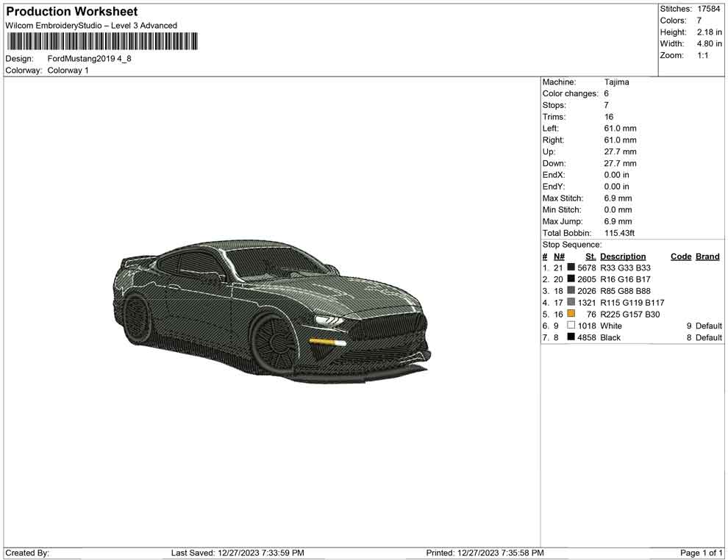Click the N# column header
Viewport: 728px width, 560px height.
[x=559, y=256]
